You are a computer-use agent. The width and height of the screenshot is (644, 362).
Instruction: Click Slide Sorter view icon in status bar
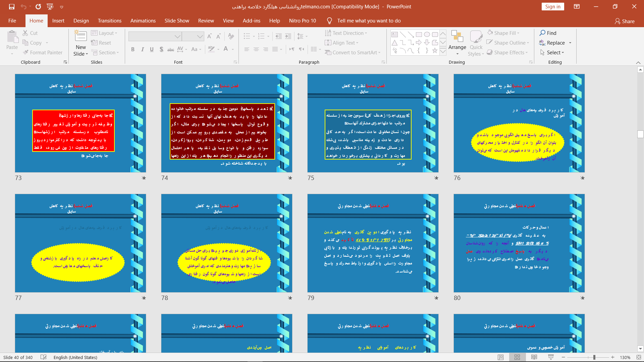517,357
